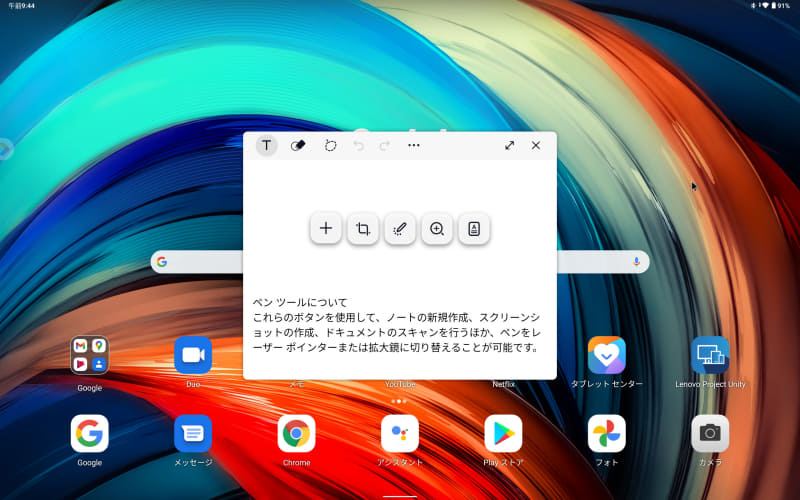This screenshot has width=800, height=500.
Task: Tap the voice search microphone
Action: [x=636, y=262]
